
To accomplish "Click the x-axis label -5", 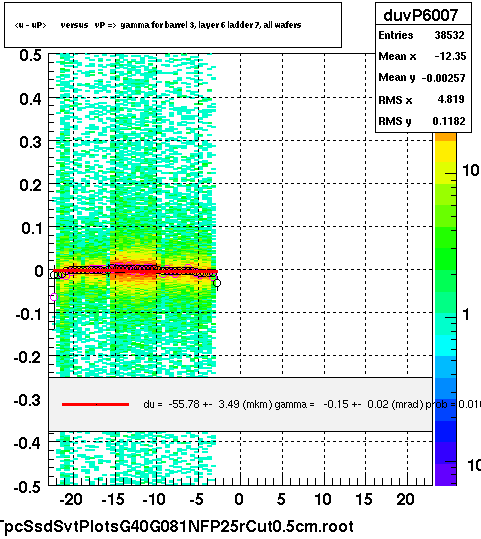I will pos(196,499).
